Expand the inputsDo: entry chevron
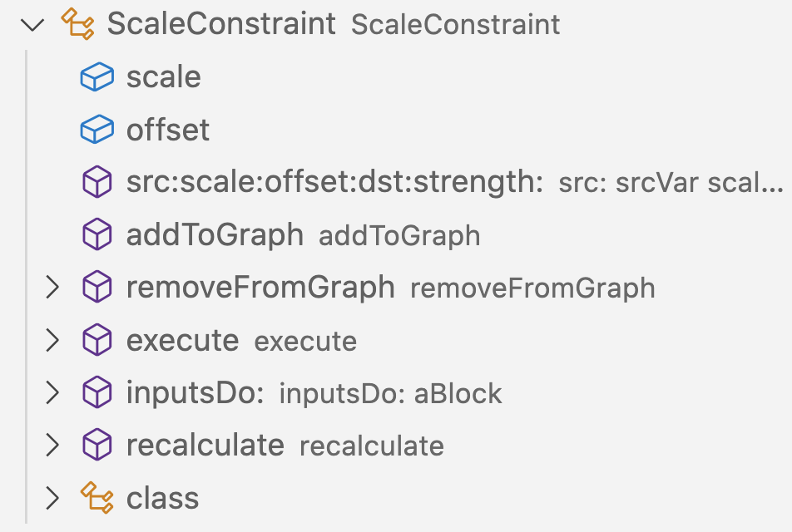The image size is (792, 532). [52, 392]
